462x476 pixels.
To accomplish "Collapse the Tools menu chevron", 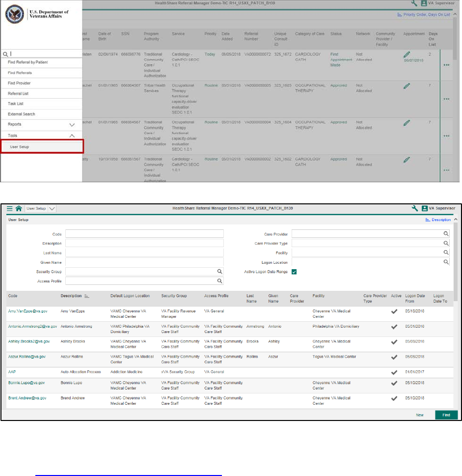I will 72,136.
